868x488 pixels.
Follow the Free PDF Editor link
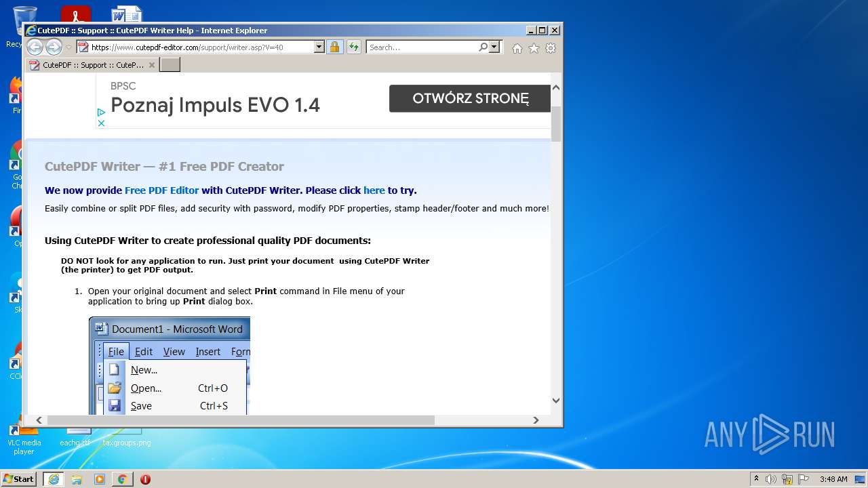161,190
